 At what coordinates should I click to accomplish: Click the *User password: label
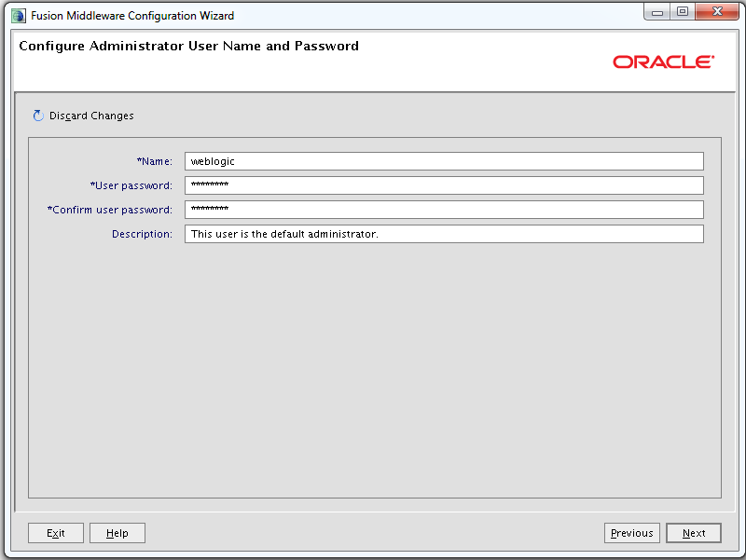pyautogui.click(x=131, y=185)
